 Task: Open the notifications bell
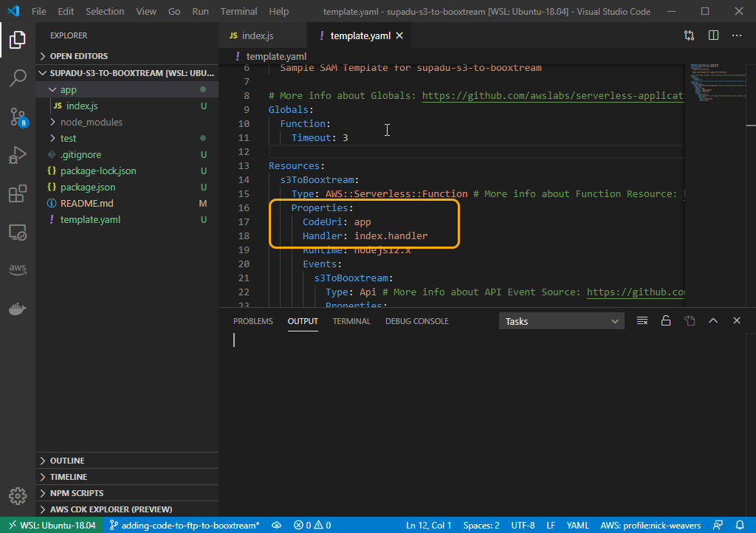(740, 526)
